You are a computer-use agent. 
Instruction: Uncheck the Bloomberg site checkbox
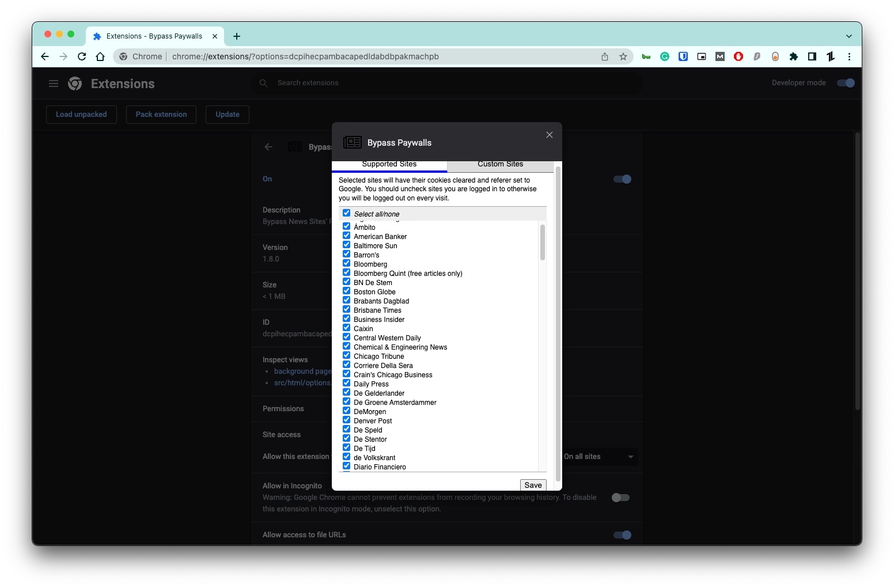346,263
